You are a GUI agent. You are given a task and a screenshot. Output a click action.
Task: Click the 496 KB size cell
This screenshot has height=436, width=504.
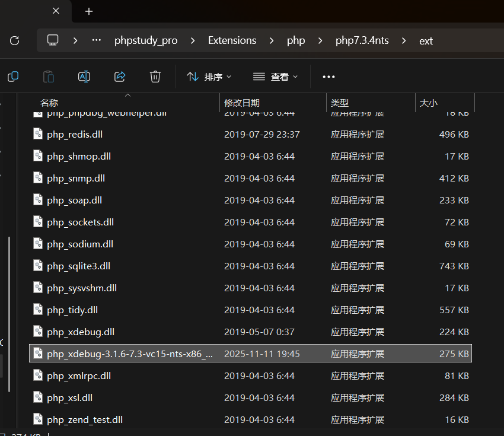pos(454,135)
